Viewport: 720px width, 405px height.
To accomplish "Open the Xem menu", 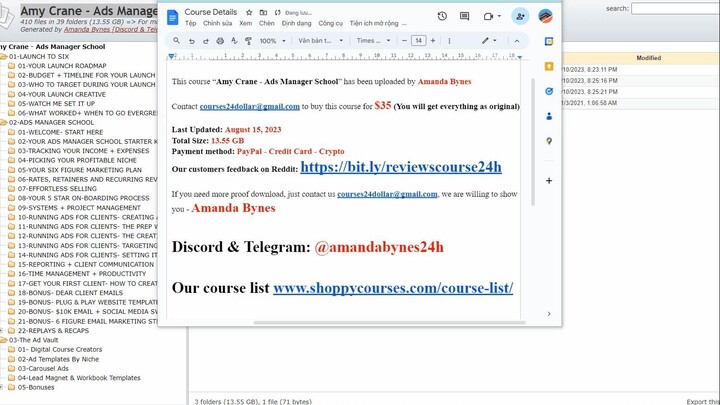I will point(246,23).
